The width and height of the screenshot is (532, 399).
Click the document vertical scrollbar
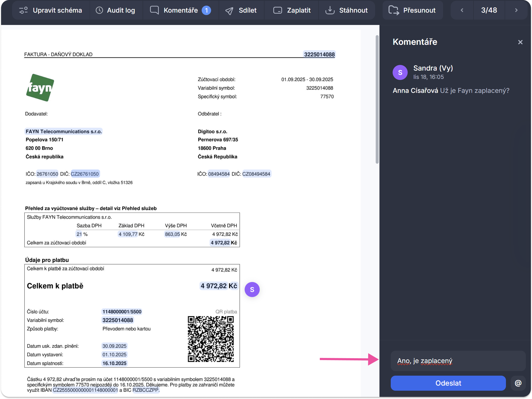coord(377,99)
